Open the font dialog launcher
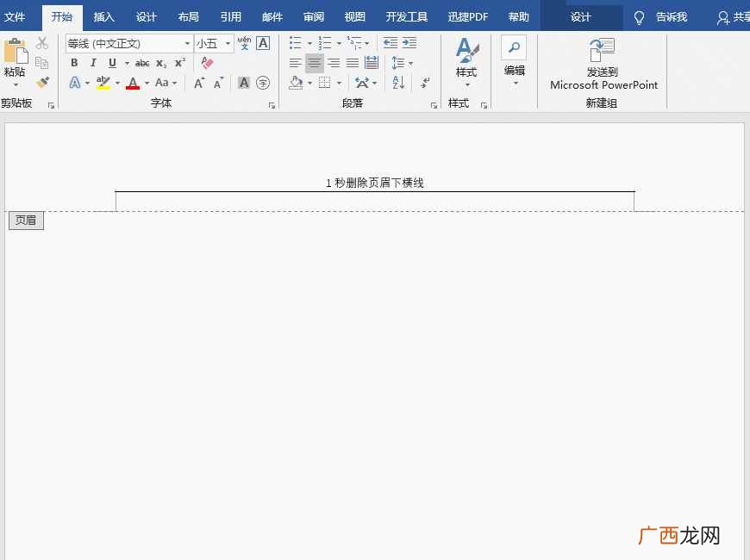The image size is (750, 560). [272, 105]
